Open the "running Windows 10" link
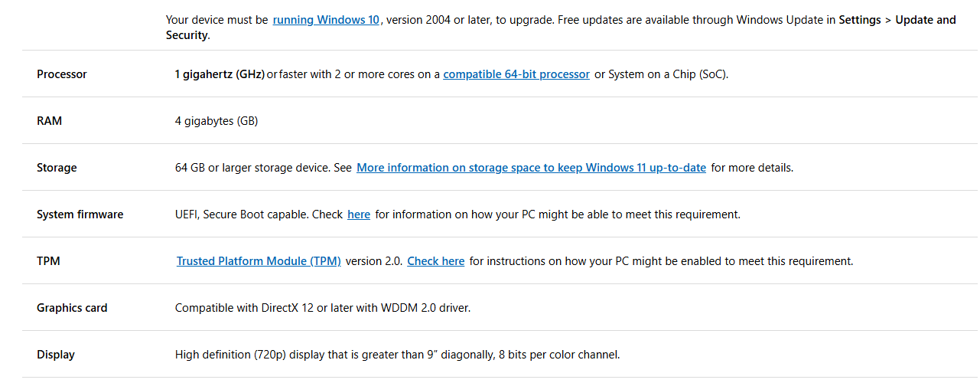The height and width of the screenshot is (383, 980). pyautogui.click(x=326, y=20)
